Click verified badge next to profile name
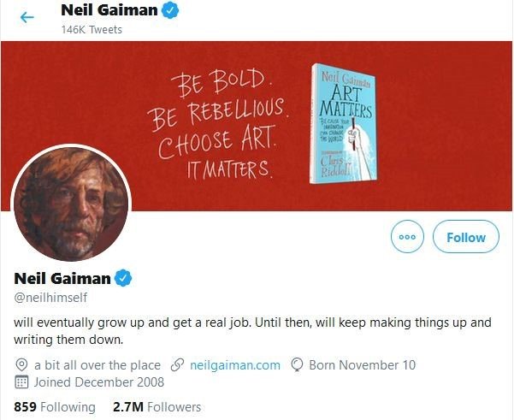Viewport: 514px width, 420px height. [x=125, y=278]
